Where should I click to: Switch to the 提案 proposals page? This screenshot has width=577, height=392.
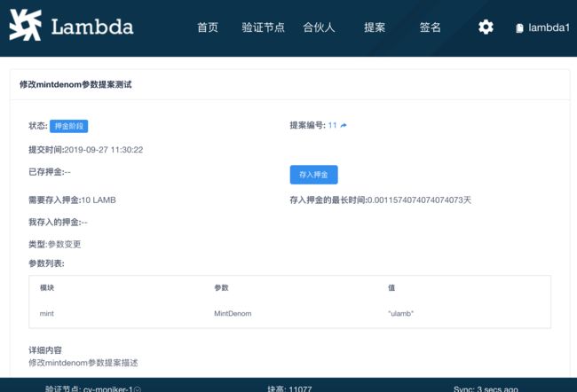click(x=375, y=27)
